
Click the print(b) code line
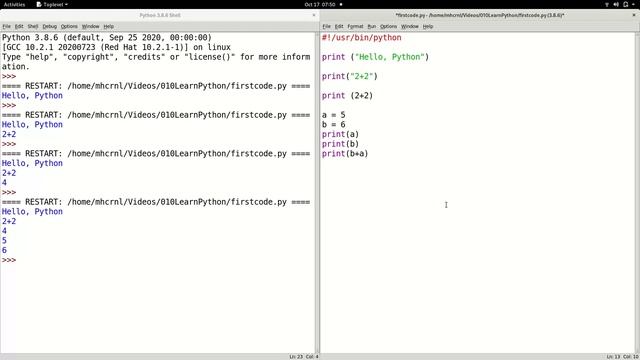(340, 144)
